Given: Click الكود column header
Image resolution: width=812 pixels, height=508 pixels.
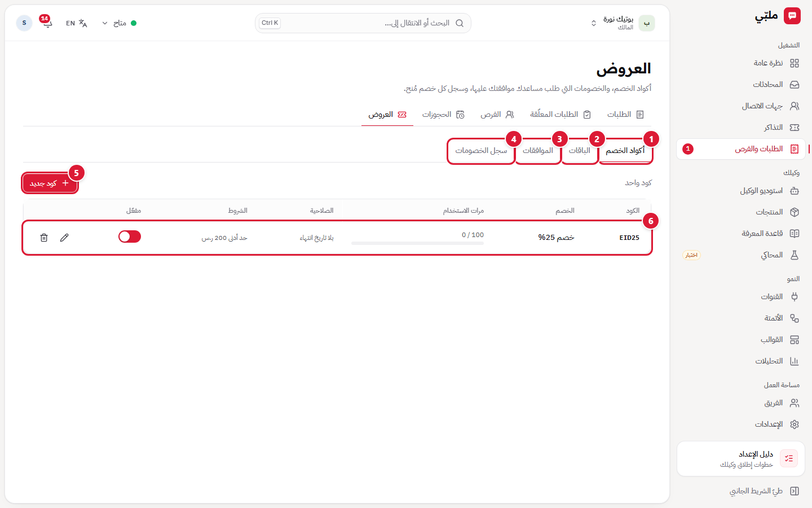Looking at the screenshot, I should click(x=633, y=211).
